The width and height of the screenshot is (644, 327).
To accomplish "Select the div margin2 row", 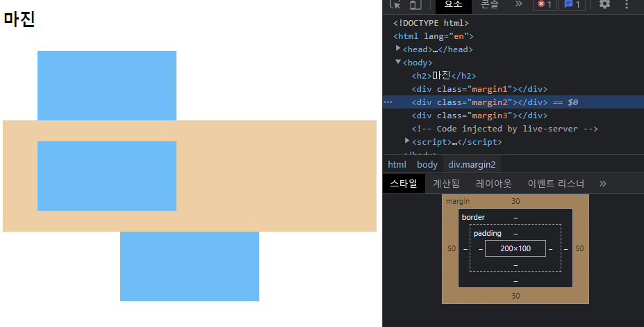I will [x=513, y=102].
